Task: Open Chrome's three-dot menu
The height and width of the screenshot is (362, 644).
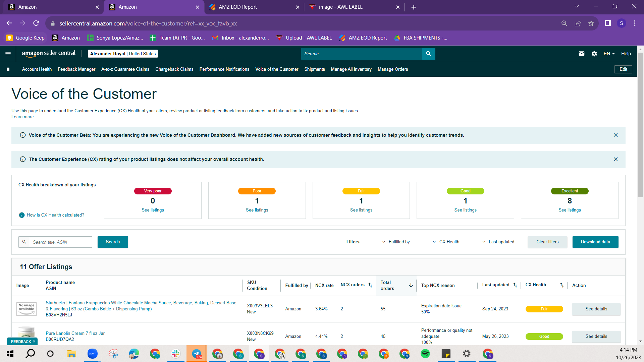Action: coord(635,23)
